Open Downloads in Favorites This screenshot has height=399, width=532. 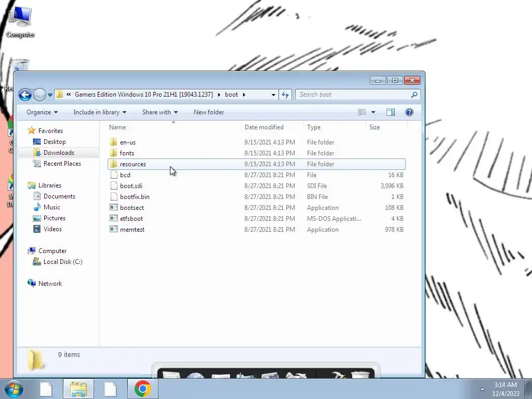coord(54,153)
